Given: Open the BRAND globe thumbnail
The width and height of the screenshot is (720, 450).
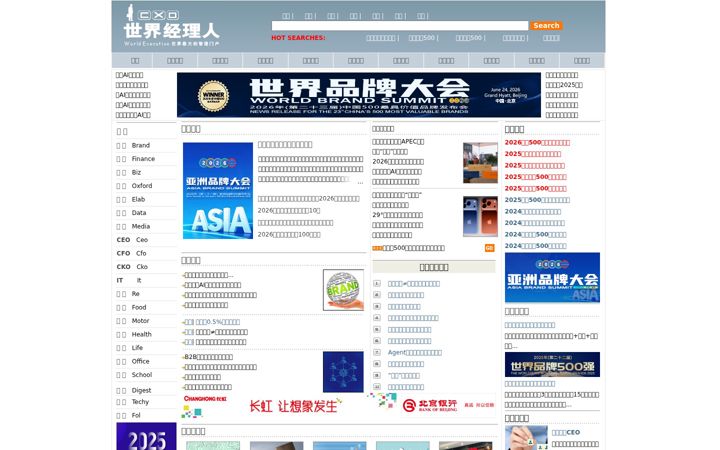Looking at the screenshot, I should click(x=343, y=290).
